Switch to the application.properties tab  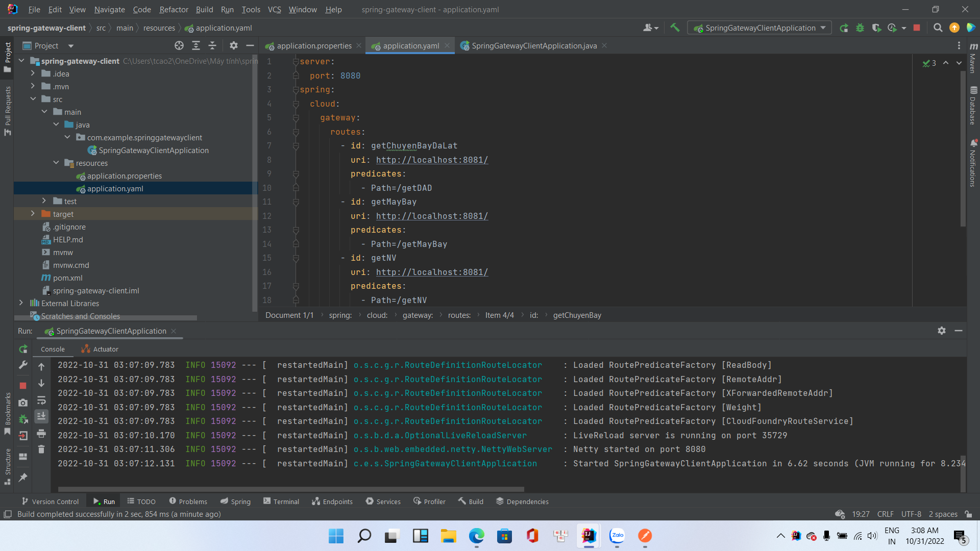tap(312, 45)
